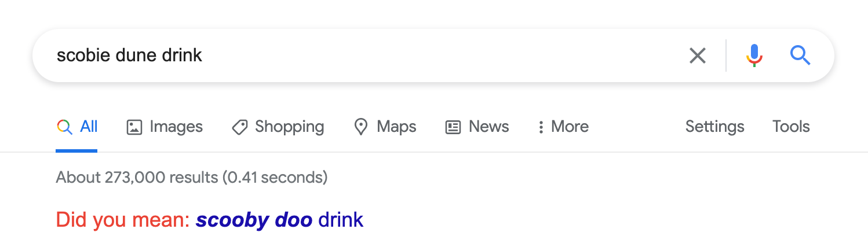Click the picture icon beside Images
This screenshot has width=868, height=251.
[x=134, y=127]
